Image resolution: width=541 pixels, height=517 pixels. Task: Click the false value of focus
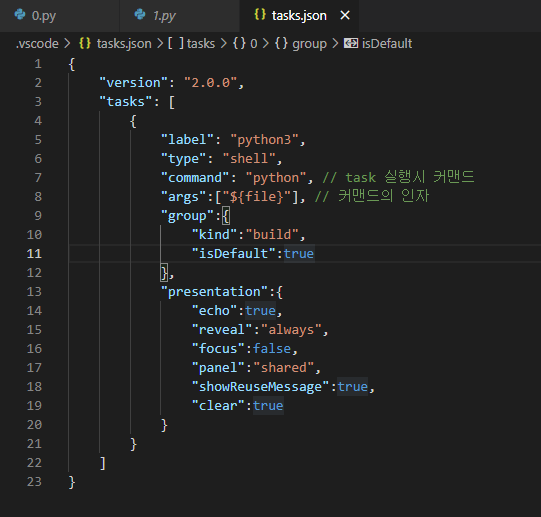point(272,349)
